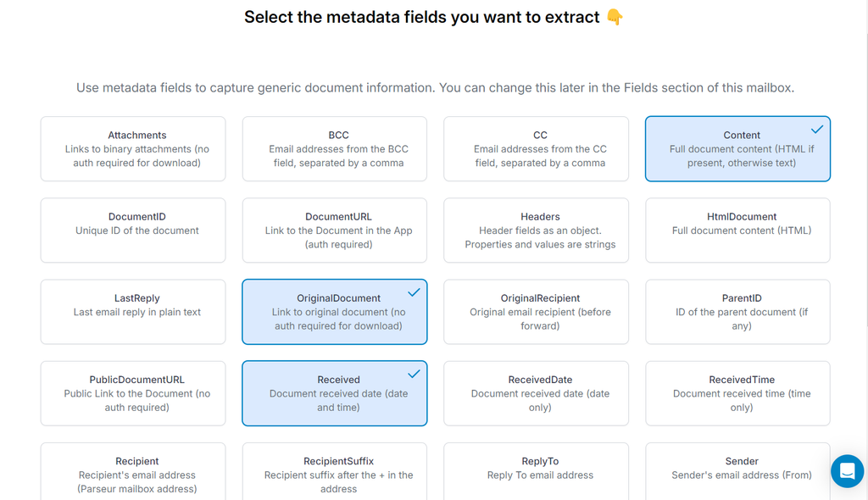Select the BCC metadata field
The height and width of the screenshot is (500, 868).
[334, 148]
